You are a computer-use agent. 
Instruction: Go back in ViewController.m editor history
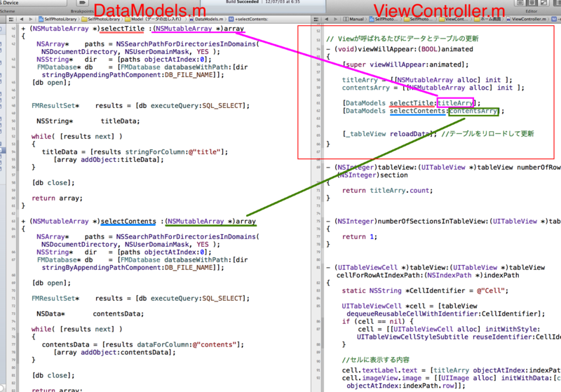[x=326, y=19]
